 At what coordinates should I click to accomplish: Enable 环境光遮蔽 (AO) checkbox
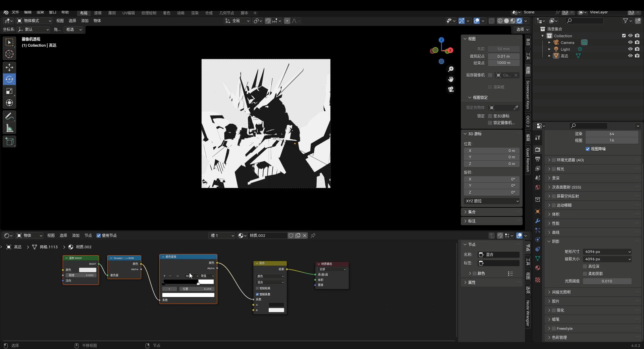tap(554, 160)
